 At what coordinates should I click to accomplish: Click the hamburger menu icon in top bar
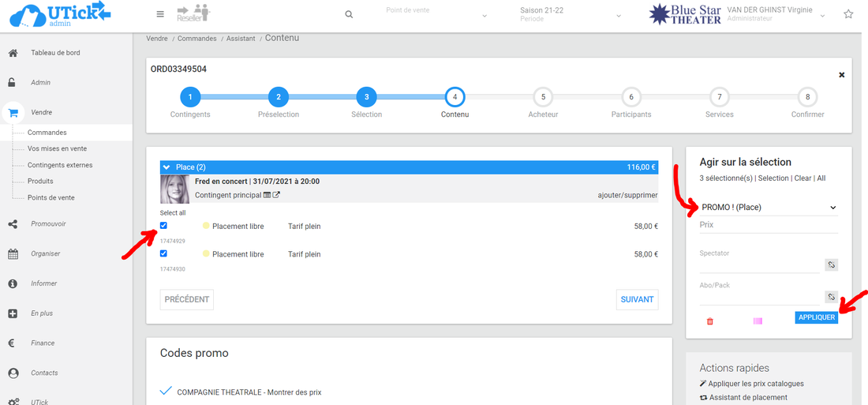pyautogui.click(x=160, y=14)
